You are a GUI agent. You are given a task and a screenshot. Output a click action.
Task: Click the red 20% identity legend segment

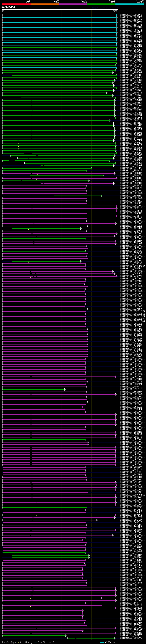tap(16, 4)
